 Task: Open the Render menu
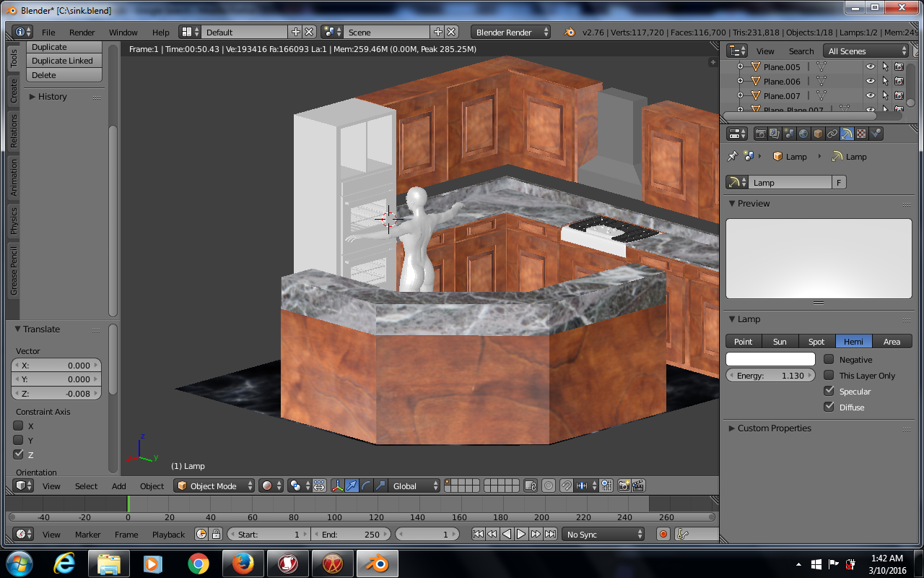coord(82,33)
